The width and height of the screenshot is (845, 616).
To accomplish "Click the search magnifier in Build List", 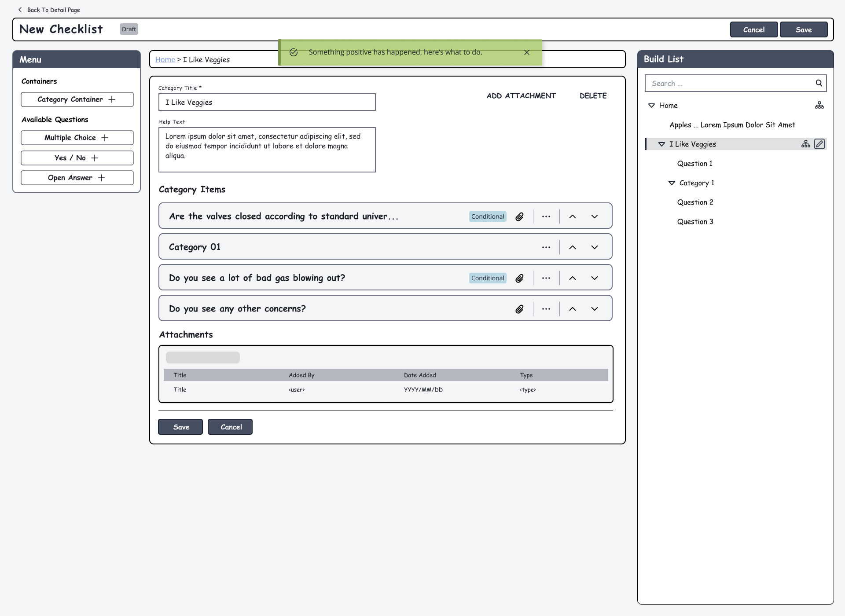I will click(819, 83).
